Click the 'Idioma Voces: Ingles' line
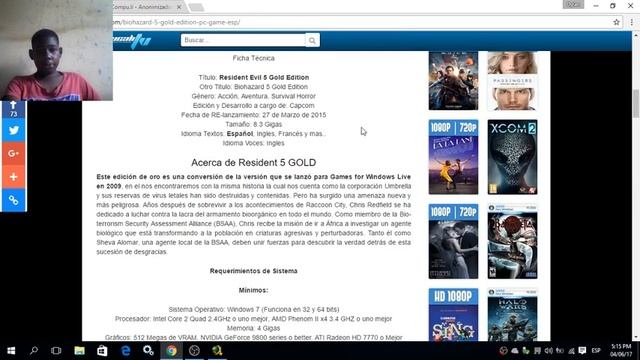 tap(253, 143)
